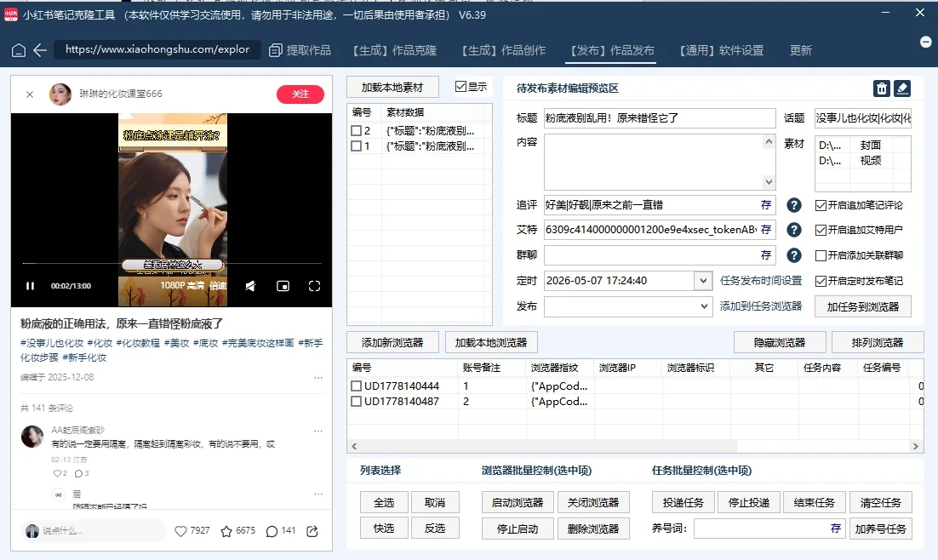Browser table scroll left arrow
Viewport: 938px width, 560px height.
pos(354,446)
